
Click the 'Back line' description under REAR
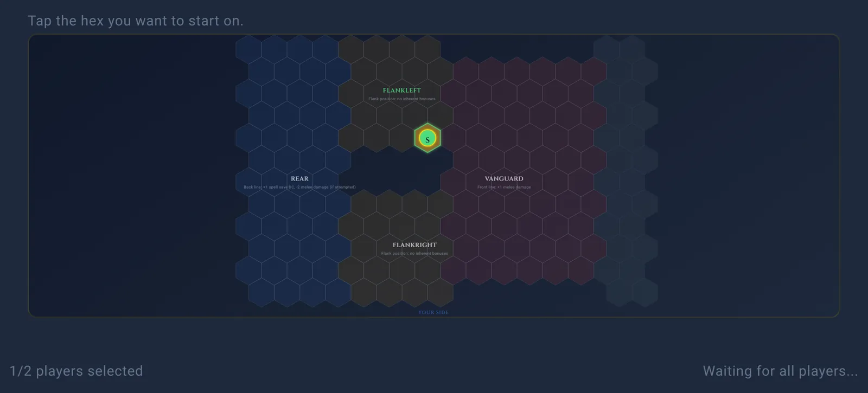click(299, 187)
